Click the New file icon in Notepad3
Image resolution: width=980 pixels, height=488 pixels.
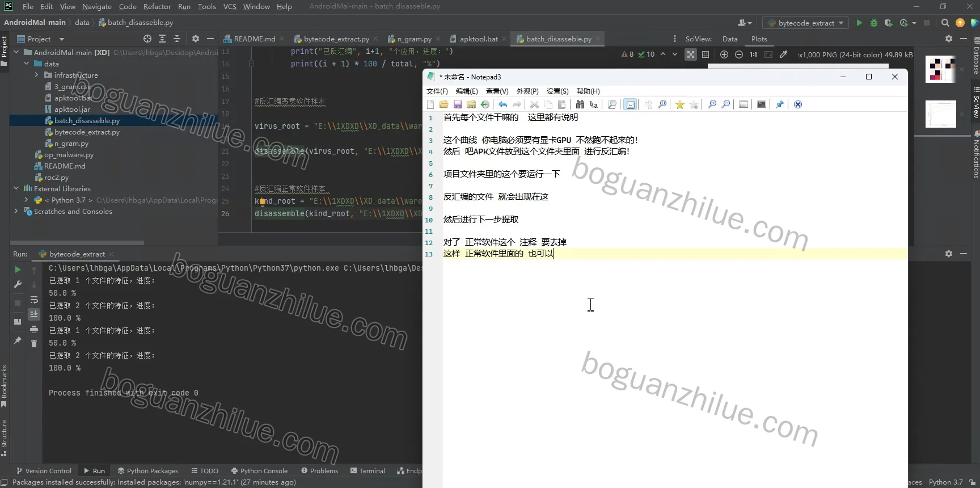[430, 104]
